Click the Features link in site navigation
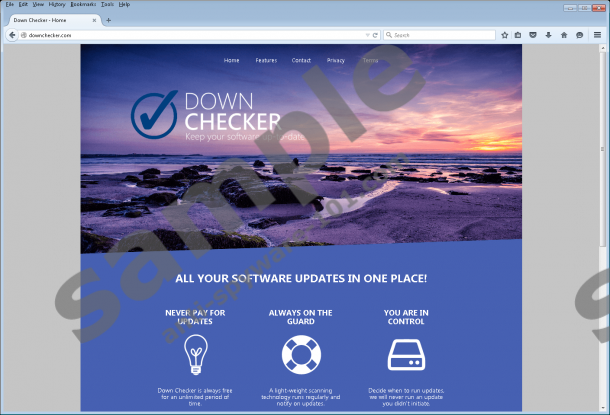This screenshot has height=415, width=610. coord(266,60)
